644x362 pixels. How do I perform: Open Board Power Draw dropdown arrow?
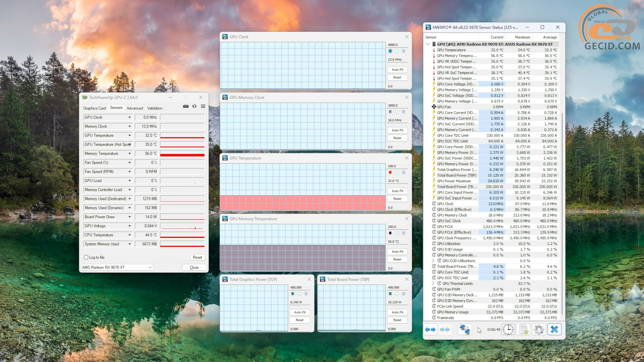point(129,217)
